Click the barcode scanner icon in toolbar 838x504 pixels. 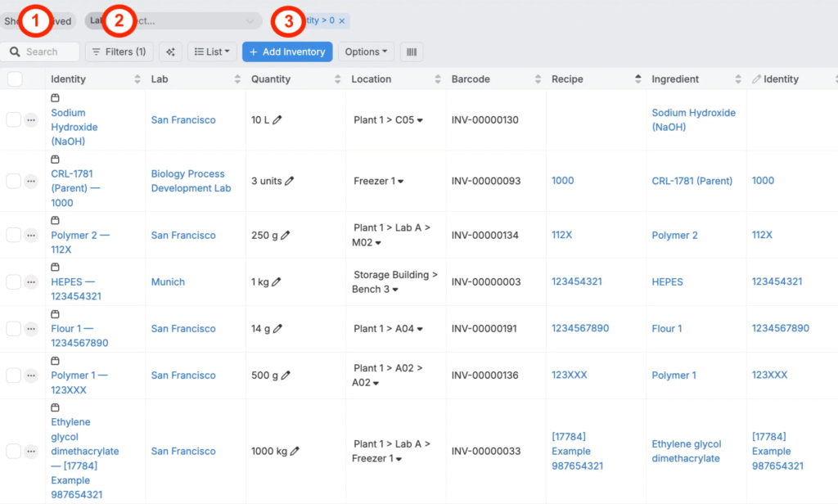(x=411, y=52)
